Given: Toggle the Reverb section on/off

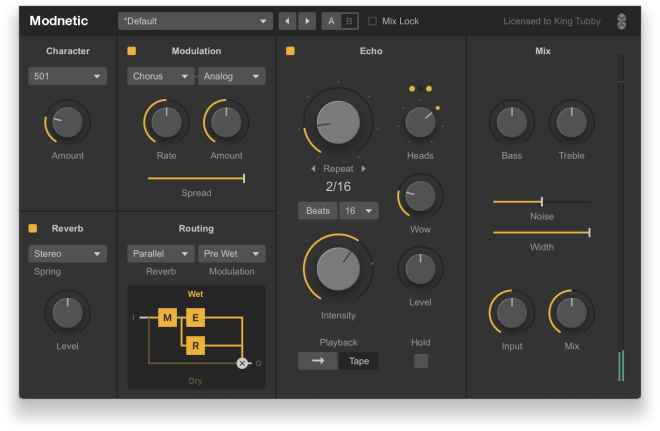Looking at the screenshot, I should [33, 229].
